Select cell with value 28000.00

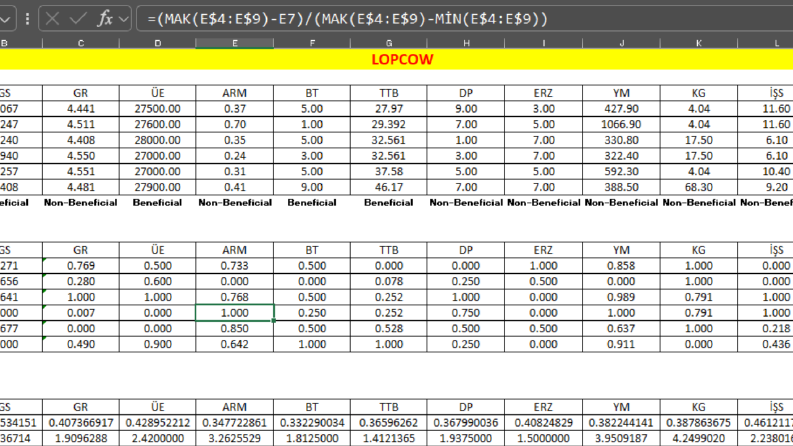coord(158,140)
